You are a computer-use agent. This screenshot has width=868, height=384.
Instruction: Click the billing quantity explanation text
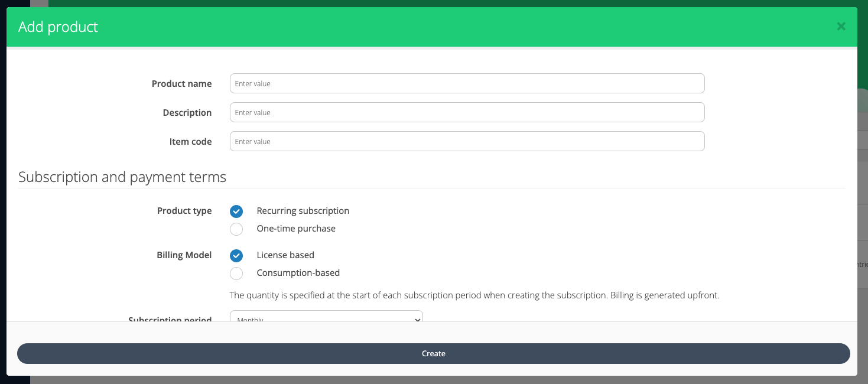(474, 295)
